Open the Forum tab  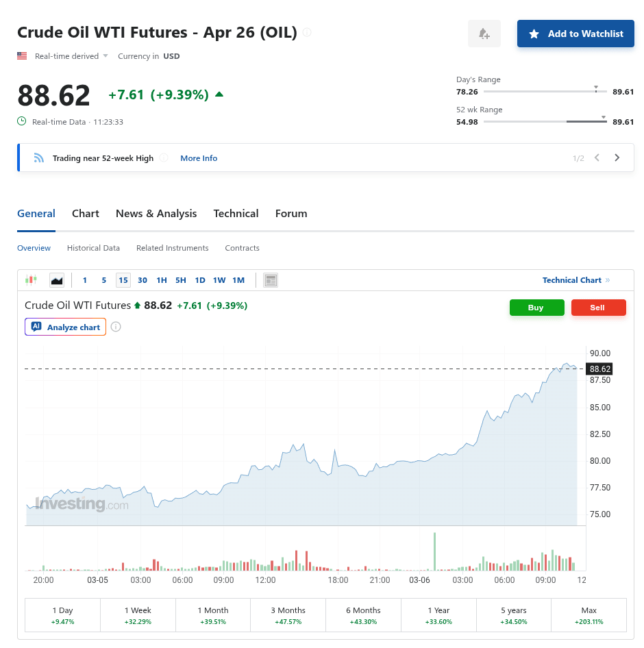tap(291, 214)
